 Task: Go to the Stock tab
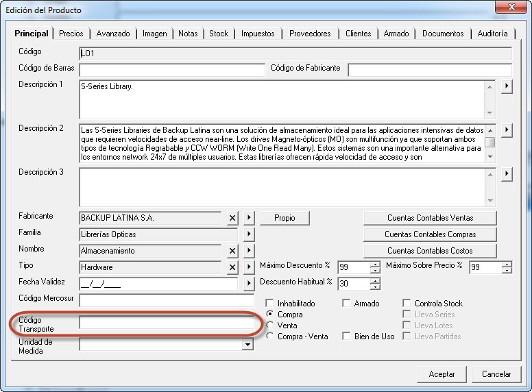pos(219,34)
